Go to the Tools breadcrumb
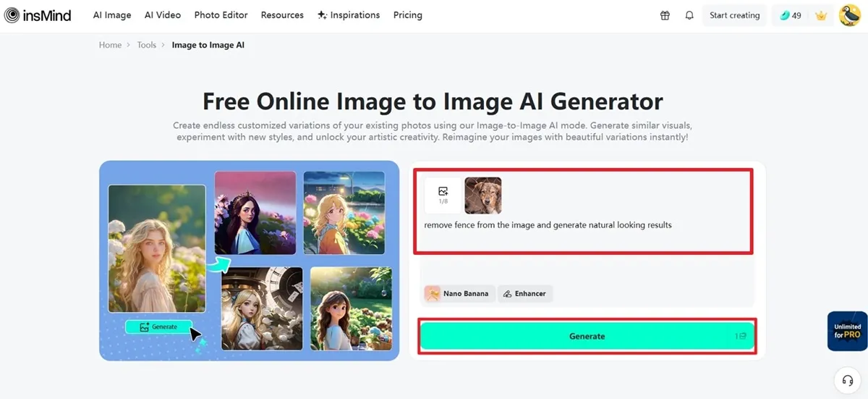This screenshot has width=868, height=399. [147, 45]
